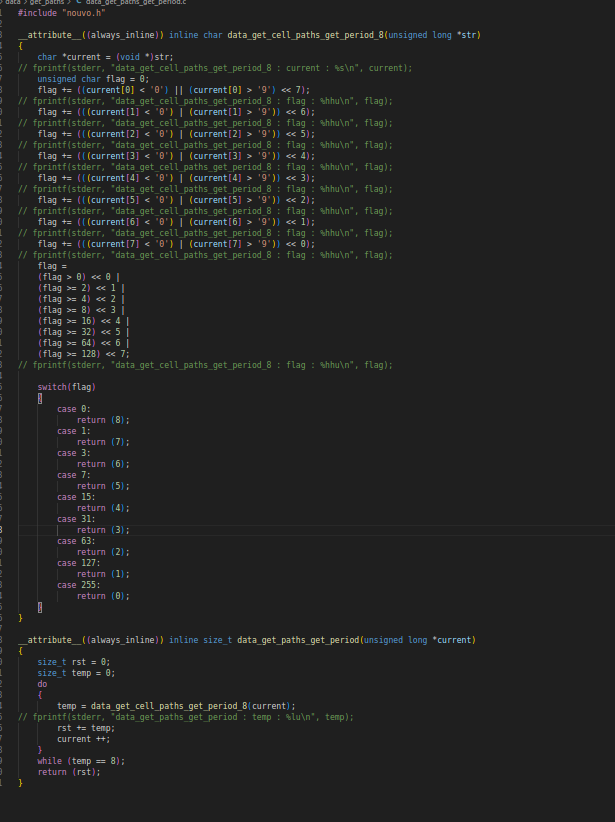This screenshot has width=615, height=822.
Task: Click the flag line shifting current[1] by 6
Action: [x=176, y=112]
